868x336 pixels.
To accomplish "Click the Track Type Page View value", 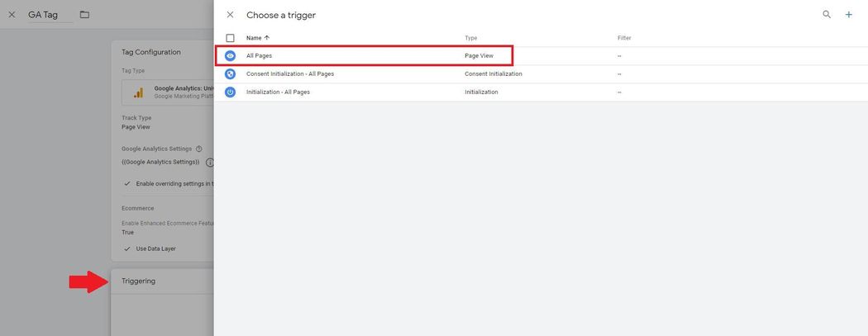I will [x=136, y=127].
